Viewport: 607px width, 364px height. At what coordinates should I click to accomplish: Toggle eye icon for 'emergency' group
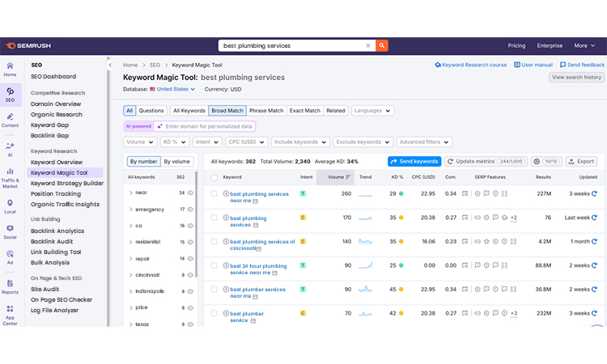pyautogui.click(x=190, y=210)
